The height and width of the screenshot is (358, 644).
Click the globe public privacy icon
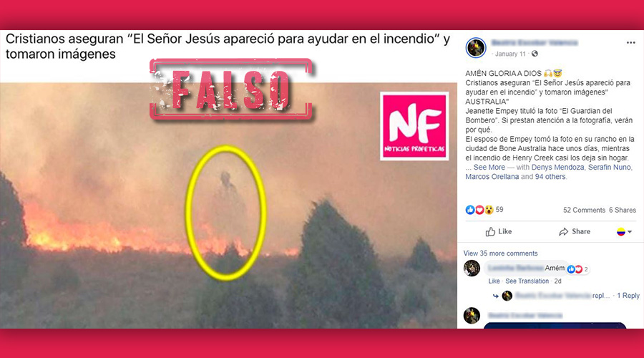tap(535, 54)
